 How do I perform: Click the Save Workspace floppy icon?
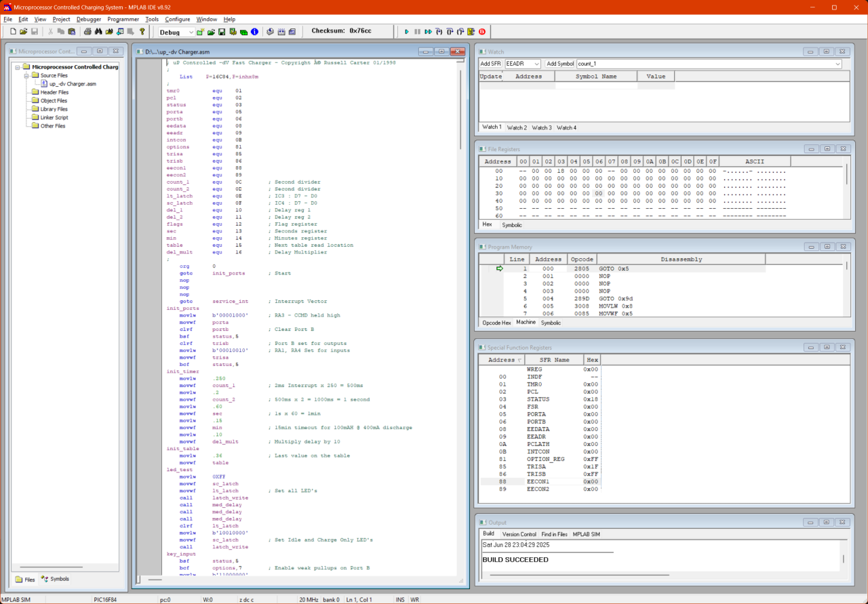tap(222, 32)
